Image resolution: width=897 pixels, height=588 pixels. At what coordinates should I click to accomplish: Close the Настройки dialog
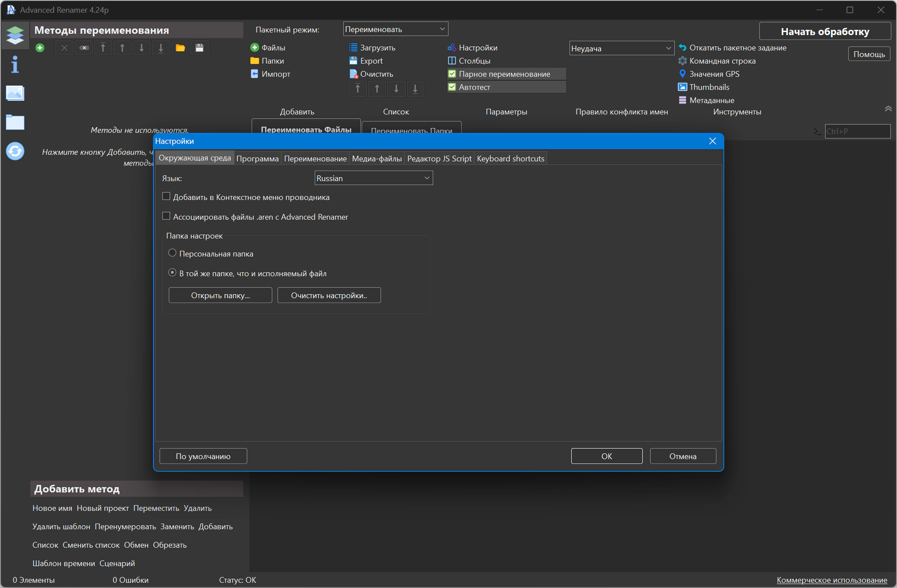click(x=713, y=141)
